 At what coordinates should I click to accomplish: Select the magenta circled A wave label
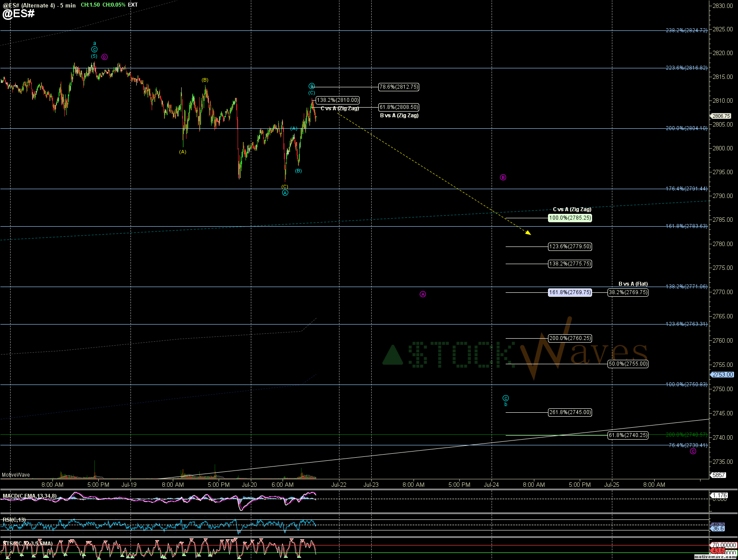coord(423,294)
